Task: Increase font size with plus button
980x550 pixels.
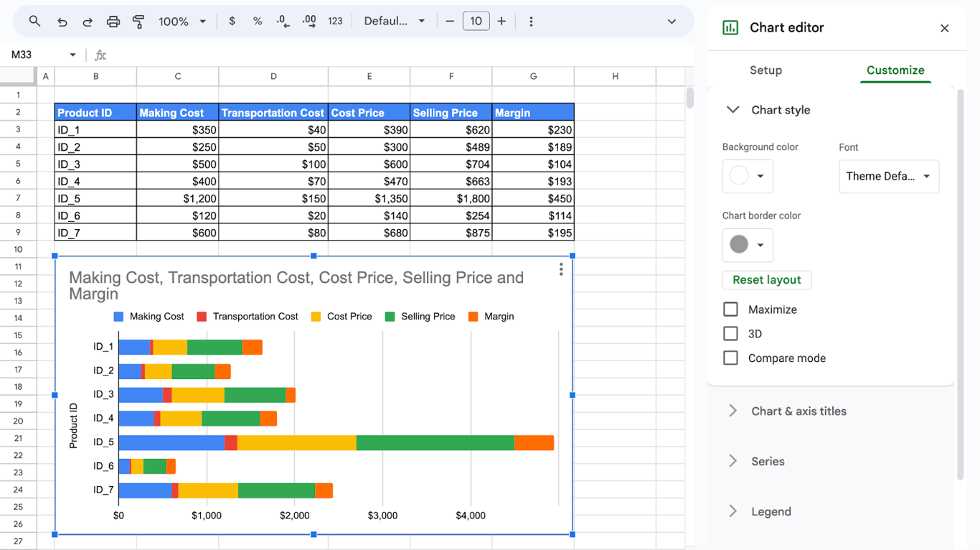Action: tap(501, 22)
